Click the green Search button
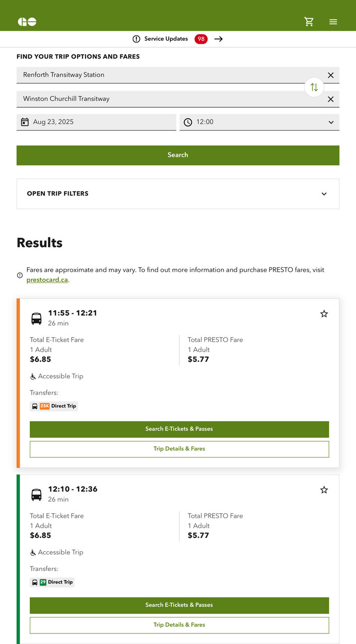356x644 pixels. (178, 155)
